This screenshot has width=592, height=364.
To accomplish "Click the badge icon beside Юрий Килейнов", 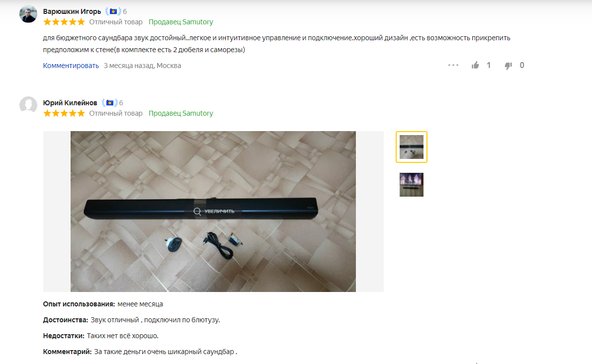I will pyautogui.click(x=109, y=103).
